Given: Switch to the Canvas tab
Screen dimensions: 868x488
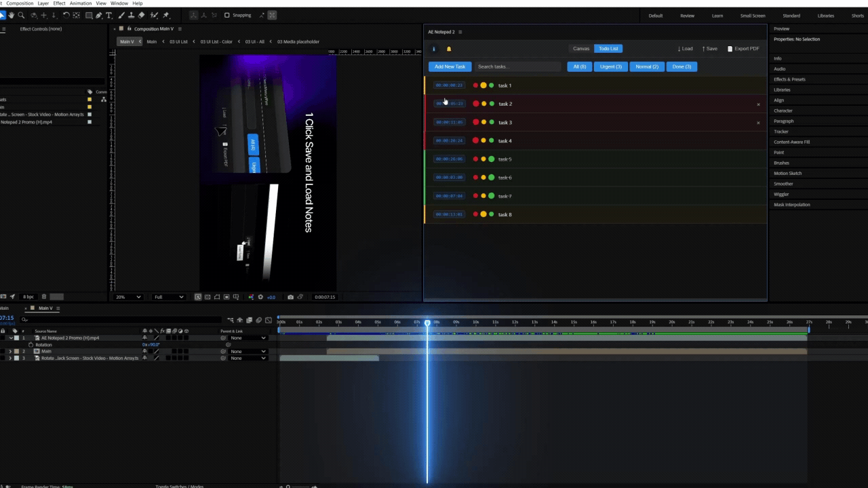Looking at the screenshot, I should point(581,49).
